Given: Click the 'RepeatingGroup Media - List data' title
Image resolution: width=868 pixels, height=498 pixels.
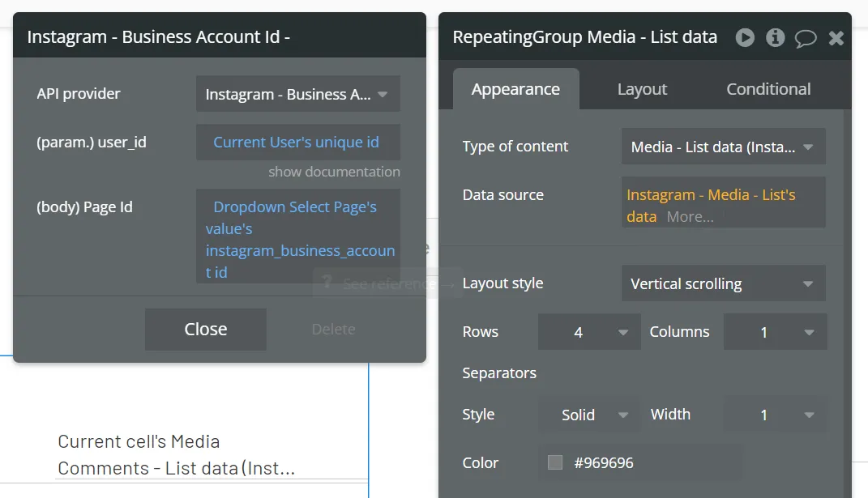Looking at the screenshot, I should point(584,37).
